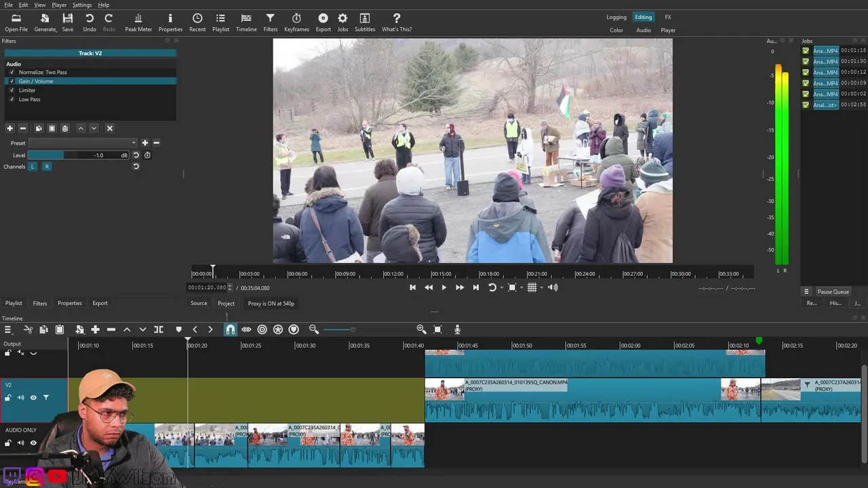Open the Preset dropdown
868x488 pixels.
pos(82,143)
